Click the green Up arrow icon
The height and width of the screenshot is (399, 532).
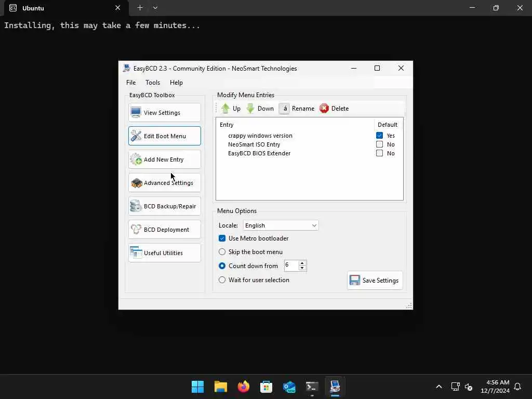click(225, 109)
